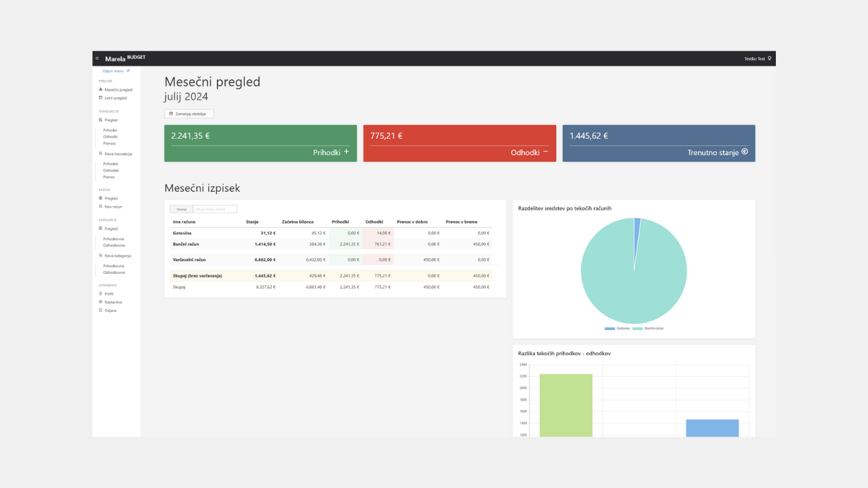868x488 pixels.
Task: Click the plus icon on green Prihodki card
Action: click(x=347, y=152)
